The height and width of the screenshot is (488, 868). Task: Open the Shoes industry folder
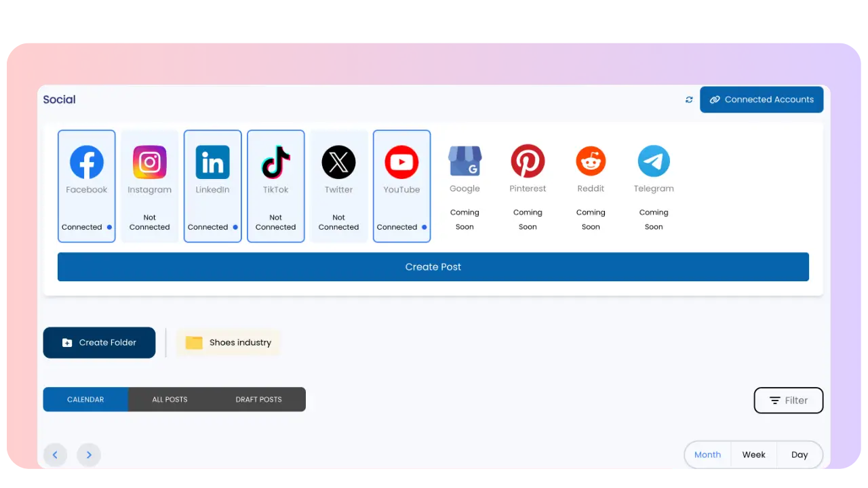coord(229,342)
